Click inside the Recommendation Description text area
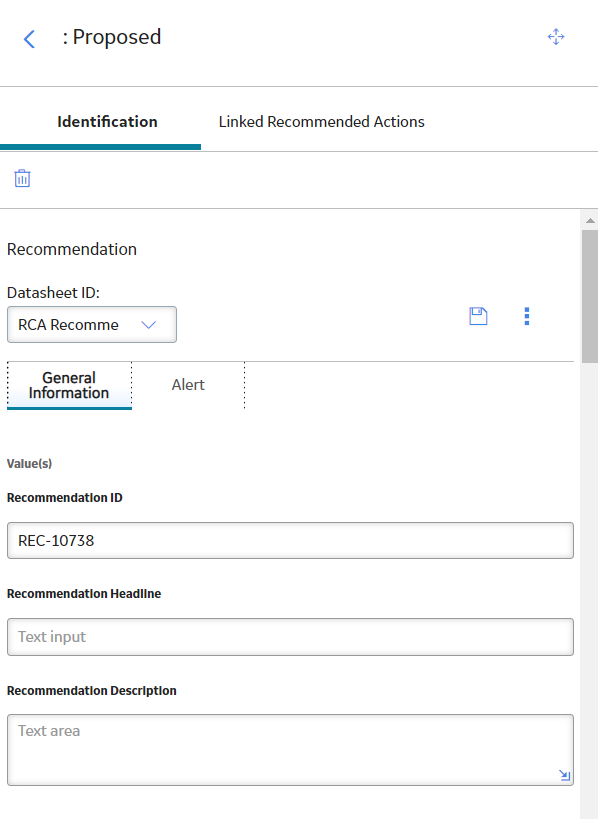 tap(290, 750)
